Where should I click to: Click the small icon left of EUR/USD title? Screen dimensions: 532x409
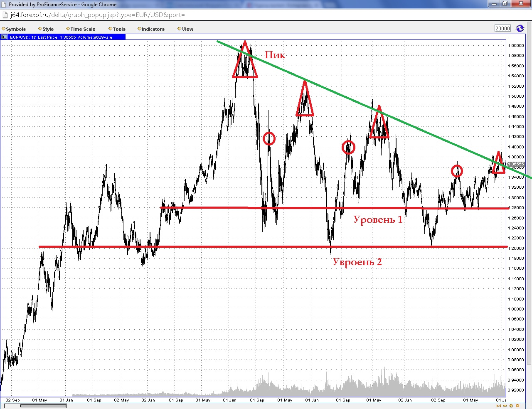(x=4, y=37)
